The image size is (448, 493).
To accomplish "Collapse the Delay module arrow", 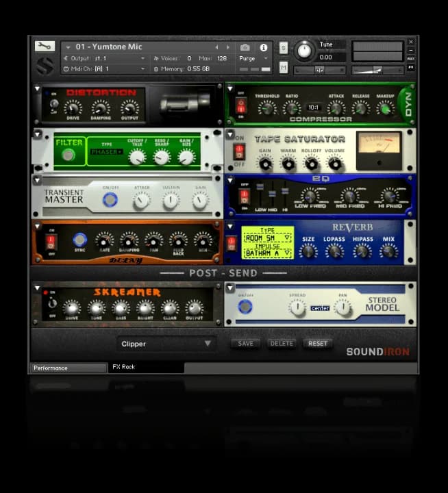I will (38, 226).
